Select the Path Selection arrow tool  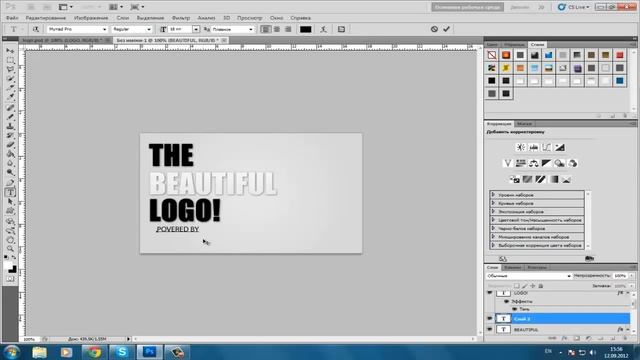(x=10, y=202)
